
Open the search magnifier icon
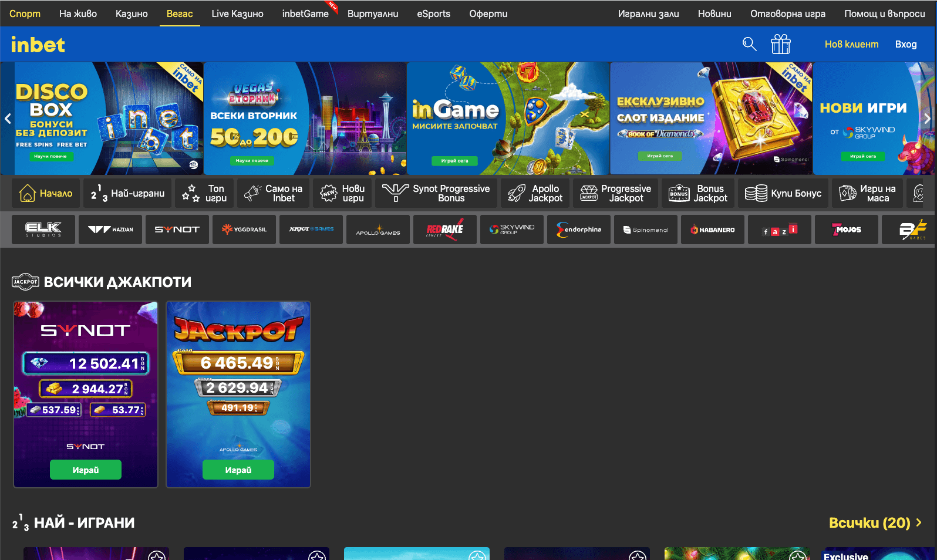pos(749,44)
